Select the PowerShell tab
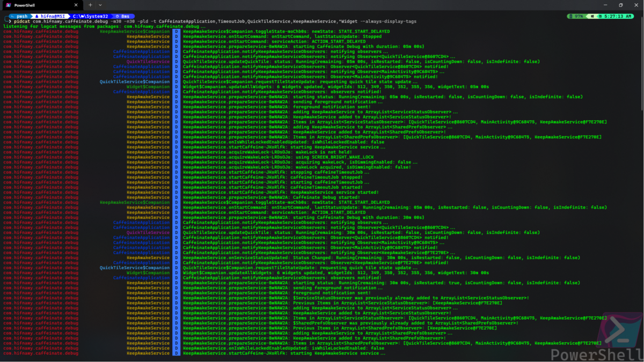The height and width of the screenshot is (362, 644). [42, 4]
